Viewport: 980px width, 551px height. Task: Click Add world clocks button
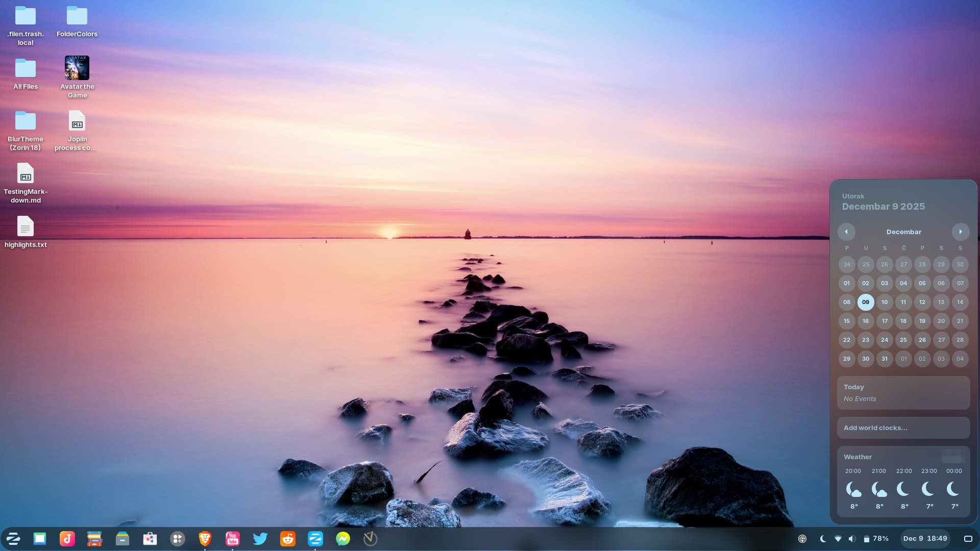903,428
